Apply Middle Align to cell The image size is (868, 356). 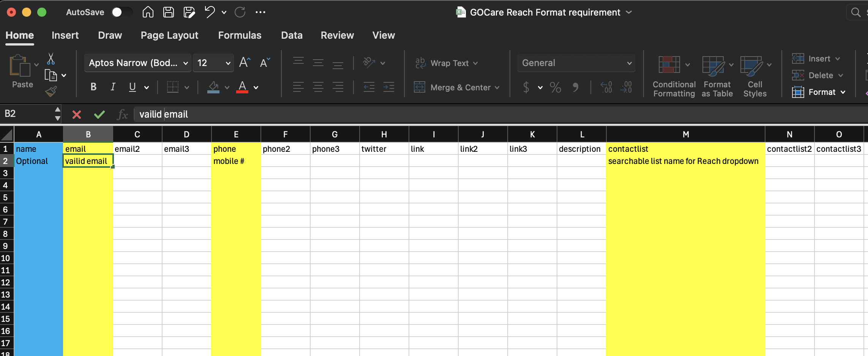tap(318, 63)
